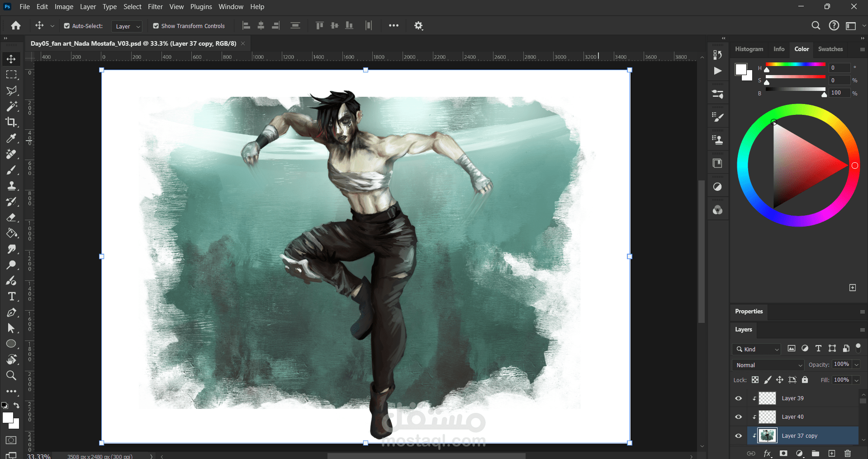This screenshot has height=459, width=868.
Task: Switch to the Swatches tab
Action: point(830,49)
